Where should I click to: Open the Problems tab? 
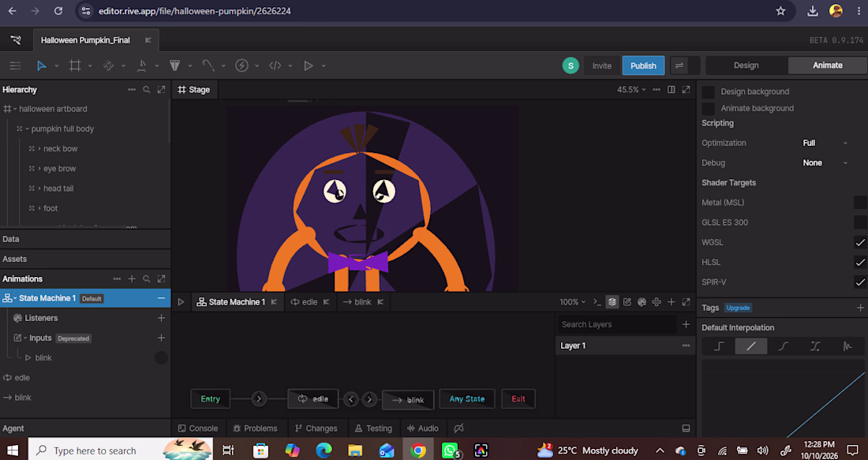[x=255, y=428]
